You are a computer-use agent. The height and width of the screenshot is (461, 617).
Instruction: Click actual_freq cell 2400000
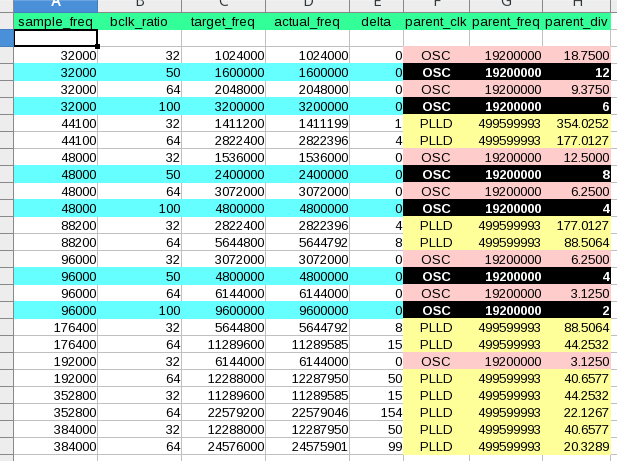(x=307, y=174)
